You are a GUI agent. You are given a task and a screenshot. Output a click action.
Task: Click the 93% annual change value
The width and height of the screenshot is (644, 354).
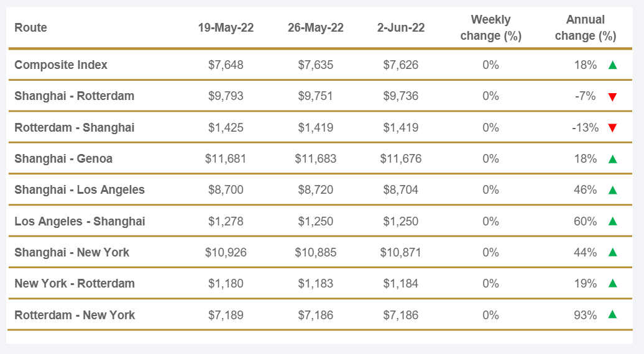[x=585, y=315]
